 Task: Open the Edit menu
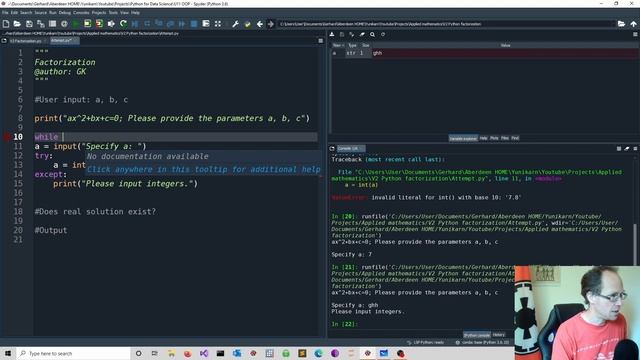coord(14,13)
